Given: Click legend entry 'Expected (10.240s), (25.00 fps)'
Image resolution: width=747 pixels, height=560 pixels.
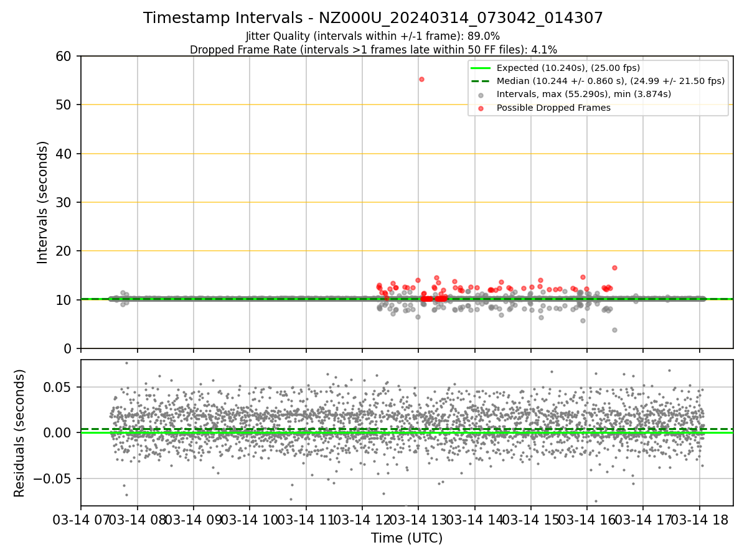Looking at the screenshot, I should 568,68.
